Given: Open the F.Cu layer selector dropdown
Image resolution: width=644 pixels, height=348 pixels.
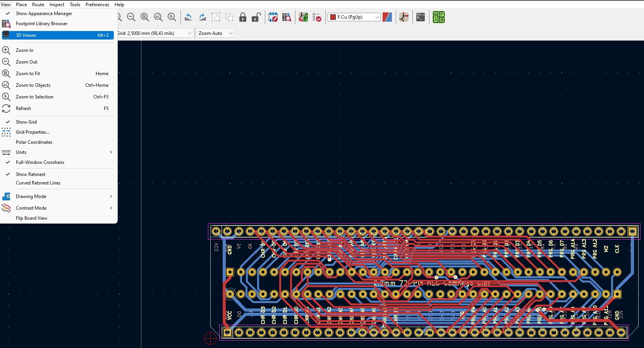Looking at the screenshot, I should coord(354,17).
